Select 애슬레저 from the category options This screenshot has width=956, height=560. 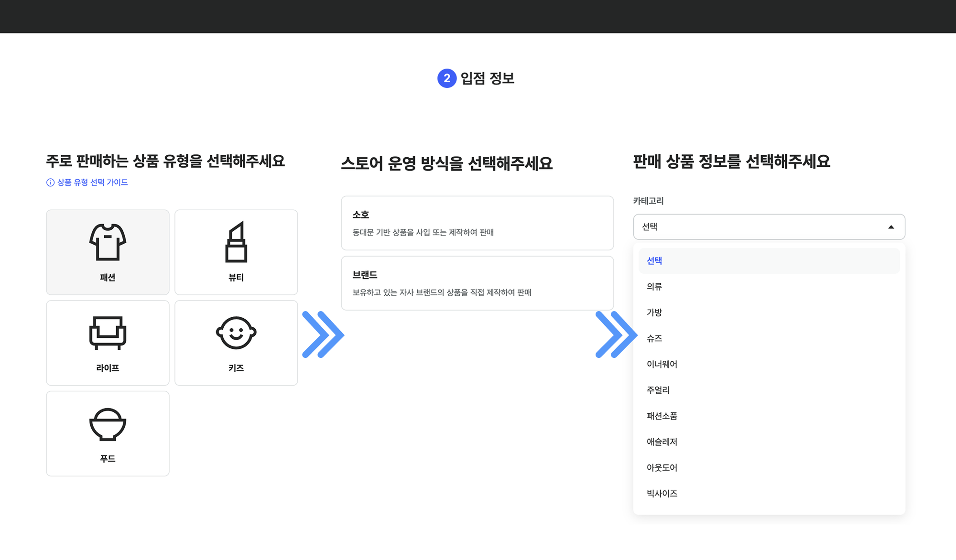point(662,442)
